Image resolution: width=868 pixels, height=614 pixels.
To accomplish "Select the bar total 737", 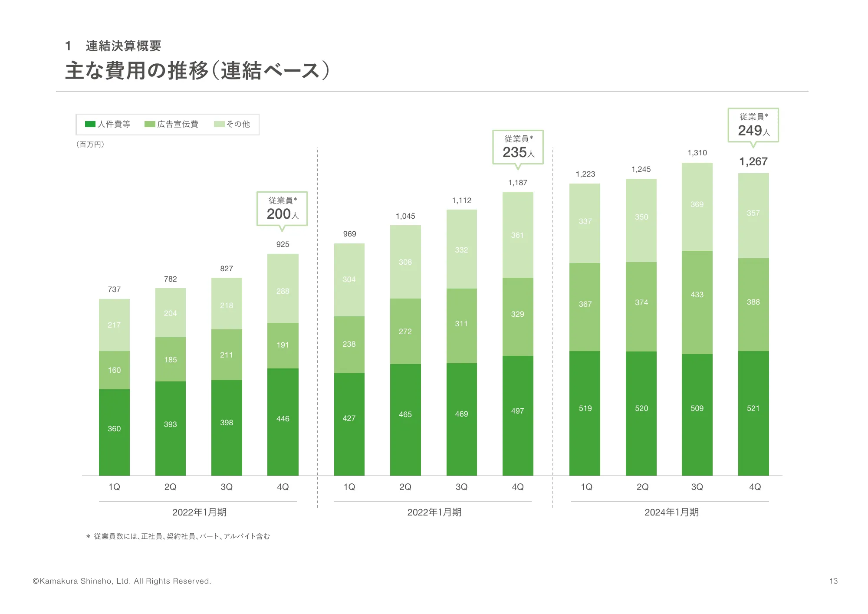I will [x=114, y=289].
